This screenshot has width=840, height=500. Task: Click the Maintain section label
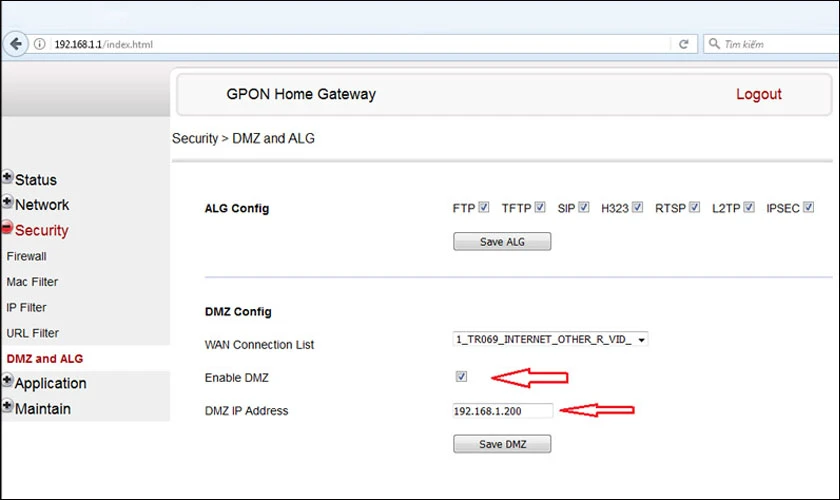[43, 409]
